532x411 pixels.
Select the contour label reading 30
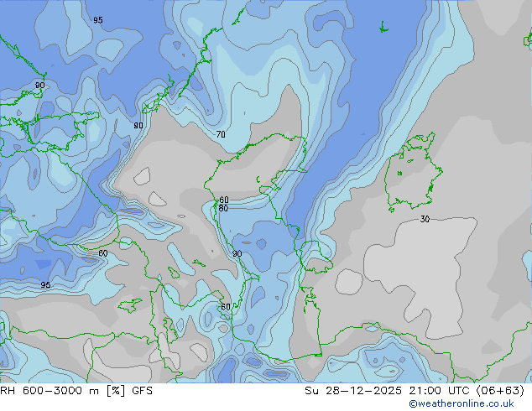[x=425, y=219]
